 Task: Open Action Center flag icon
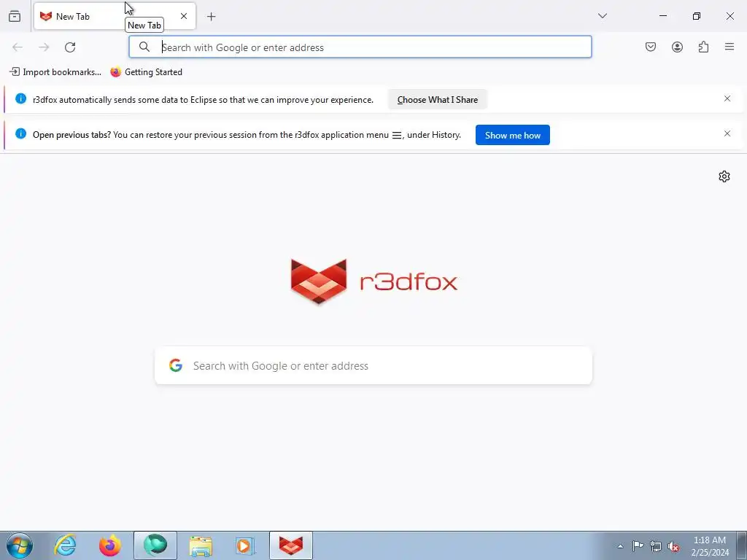[x=638, y=546]
